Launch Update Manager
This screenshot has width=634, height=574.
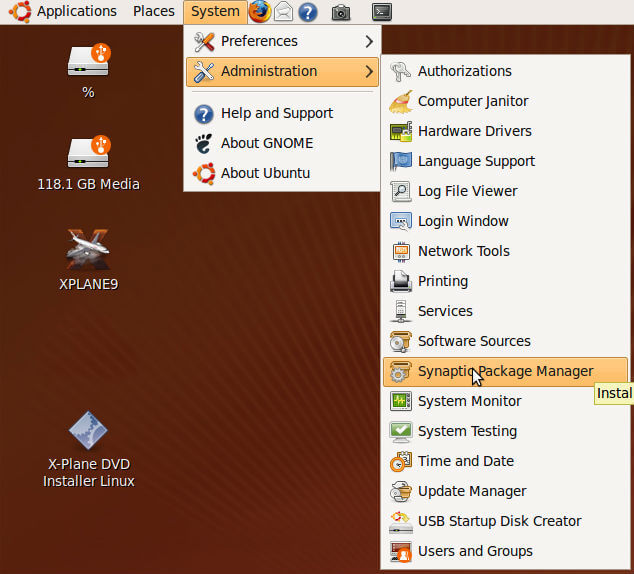pyautogui.click(x=505, y=491)
